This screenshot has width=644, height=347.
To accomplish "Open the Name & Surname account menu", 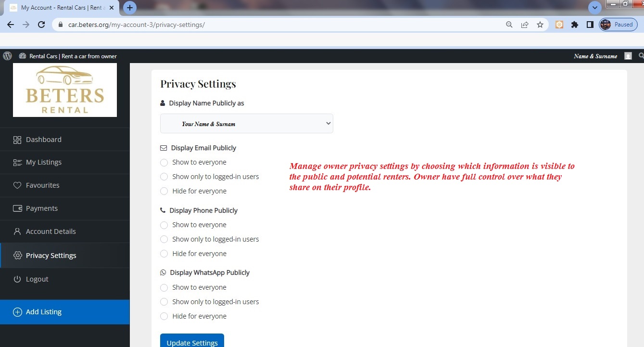I will (x=595, y=56).
